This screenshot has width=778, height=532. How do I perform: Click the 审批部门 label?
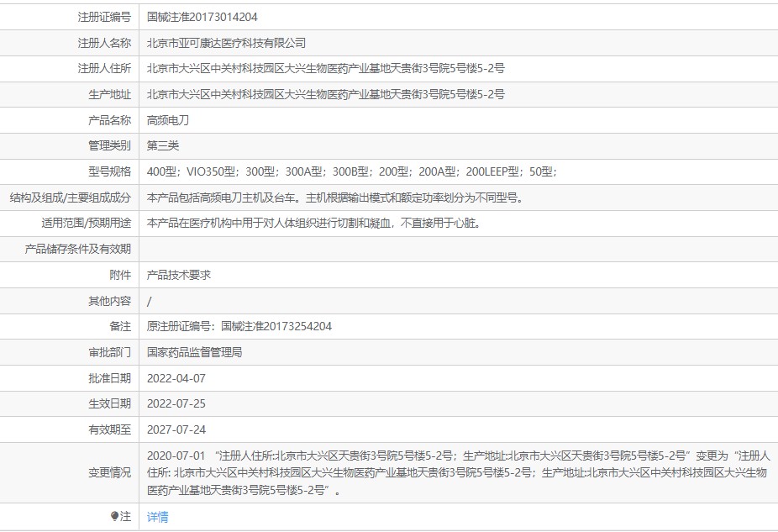coord(110,352)
